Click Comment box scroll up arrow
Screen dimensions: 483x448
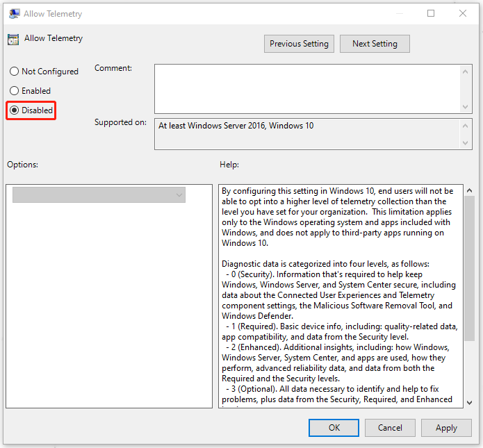466,72
